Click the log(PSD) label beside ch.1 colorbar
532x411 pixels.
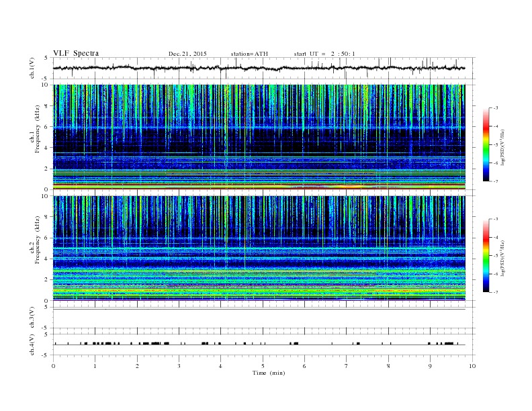(503, 147)
